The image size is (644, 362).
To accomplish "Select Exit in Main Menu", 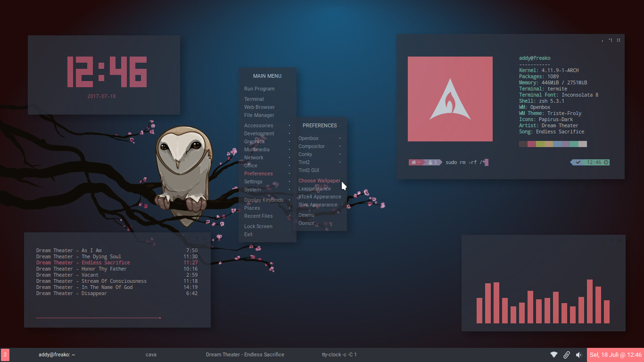I will (267, 234).
